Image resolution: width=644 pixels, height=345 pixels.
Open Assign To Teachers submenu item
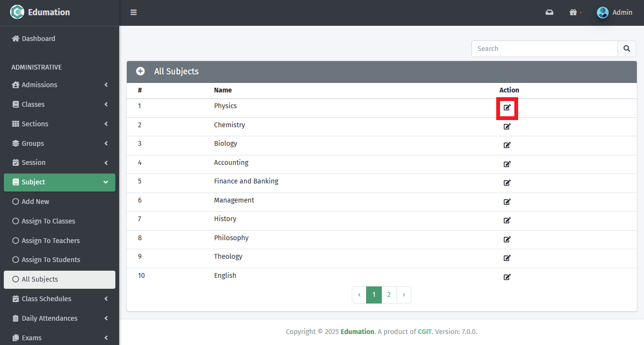60,241
